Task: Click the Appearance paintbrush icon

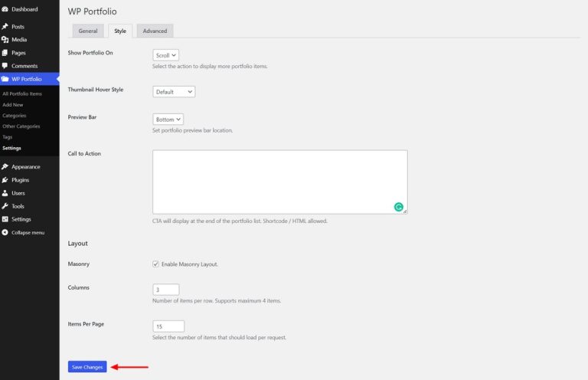Action: tap(5, 166)
